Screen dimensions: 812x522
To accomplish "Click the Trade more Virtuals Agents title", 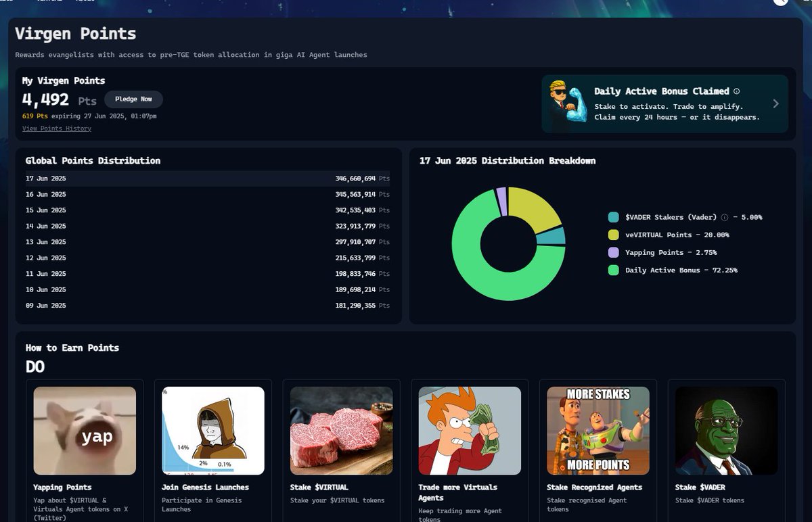I will [458, 492].
